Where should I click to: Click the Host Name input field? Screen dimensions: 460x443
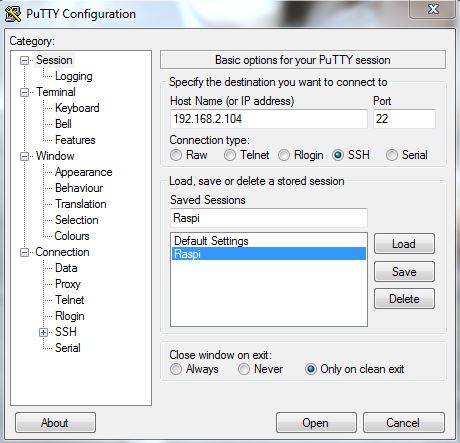(269, 119)
